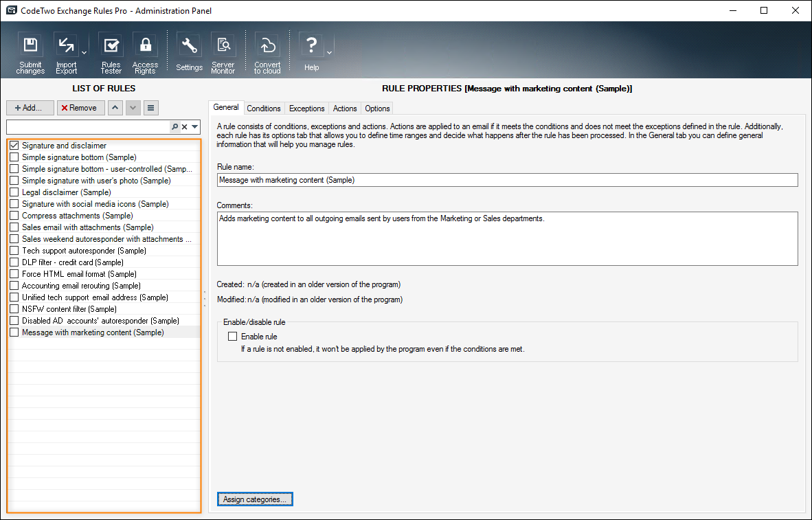Click the Assign categories... button
The height and width of the screenshot is (520, 812).
255,499
